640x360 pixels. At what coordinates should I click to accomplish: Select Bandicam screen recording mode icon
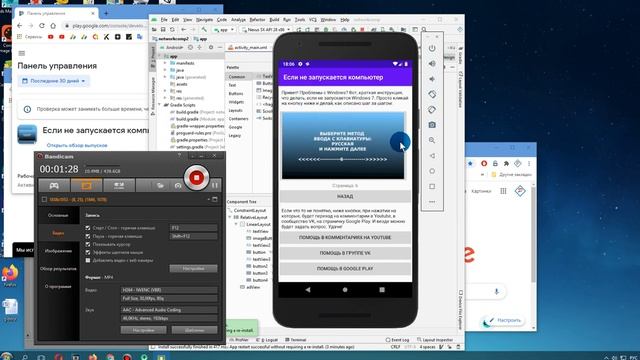pyautogui.click(x=87, y=185)
